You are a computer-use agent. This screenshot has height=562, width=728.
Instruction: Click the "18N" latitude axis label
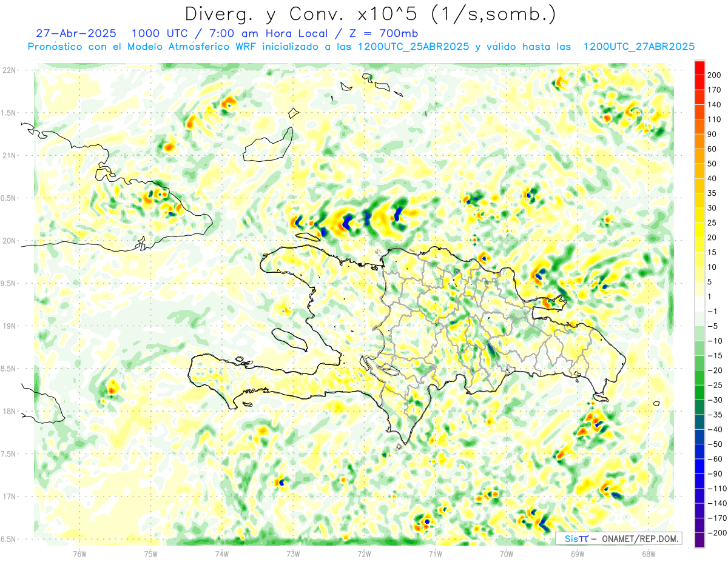(x=9, y=411)
